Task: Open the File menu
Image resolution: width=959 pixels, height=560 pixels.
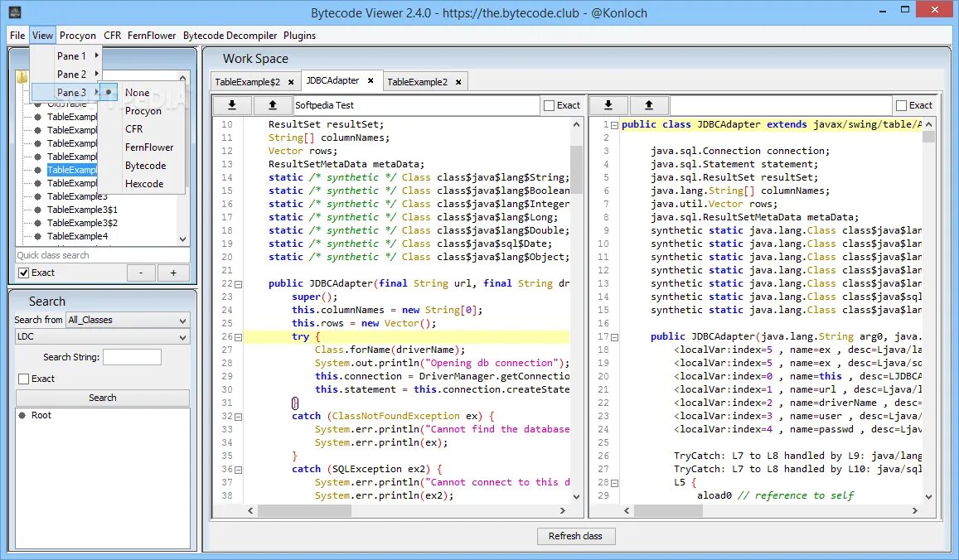Action: 17,36
